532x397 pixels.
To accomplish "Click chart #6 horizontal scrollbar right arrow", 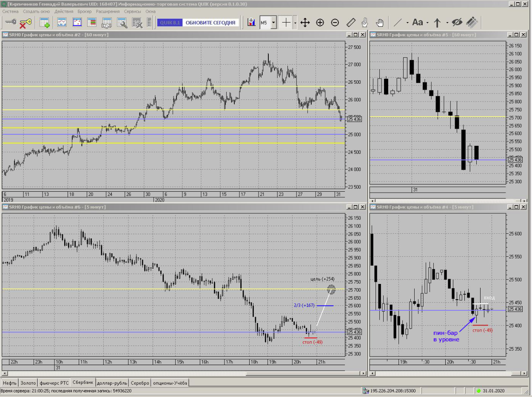I will click(362, 373).
